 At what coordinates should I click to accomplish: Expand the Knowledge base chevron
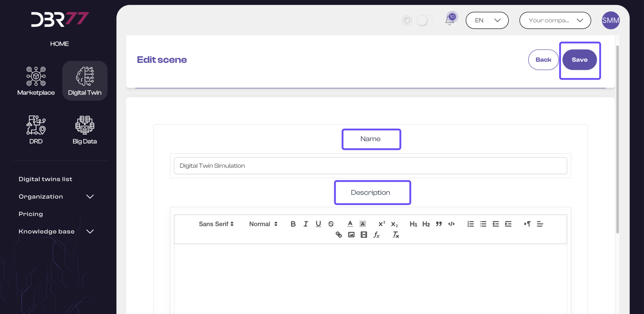click(x=90, y=231)
